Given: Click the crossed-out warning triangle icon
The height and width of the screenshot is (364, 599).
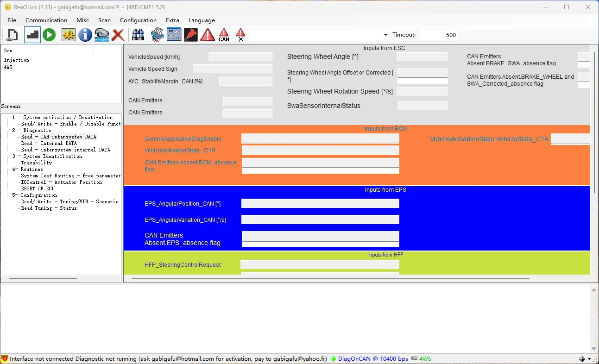Looking at the screenshot, I should click(240, 35).
